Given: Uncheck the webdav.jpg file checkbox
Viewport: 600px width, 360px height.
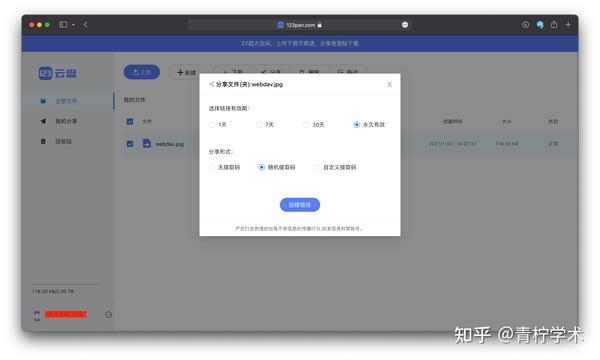Looking at the screenshot, I should point(130,144).
